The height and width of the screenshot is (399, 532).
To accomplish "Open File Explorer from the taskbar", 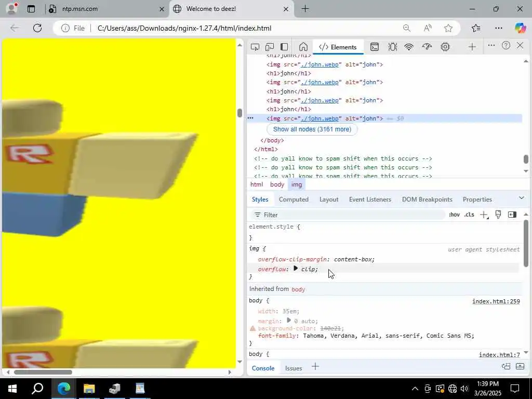I will click(x=89, y=388).
